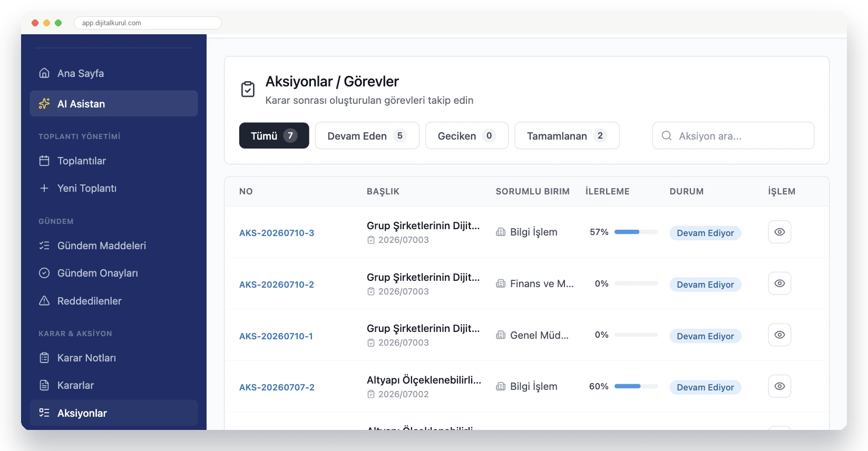Open the AKS-20260707-2 link

pyautogui.click(x=277, y=387)
